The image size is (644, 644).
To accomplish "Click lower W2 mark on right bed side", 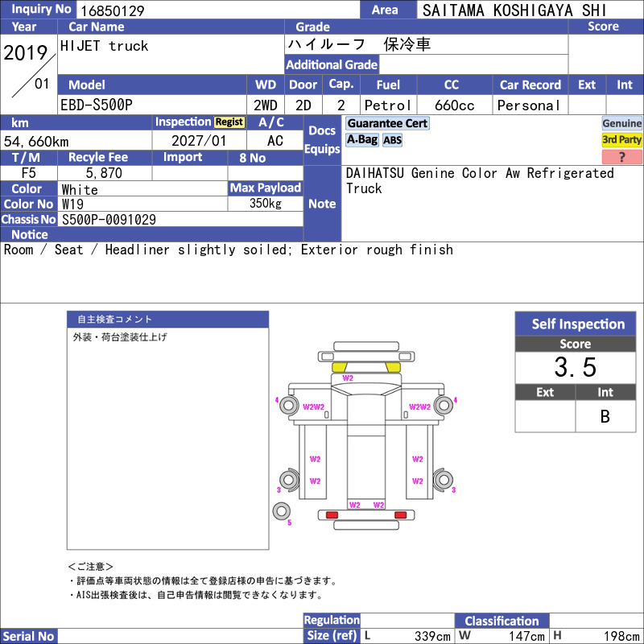I will (418, 481).
